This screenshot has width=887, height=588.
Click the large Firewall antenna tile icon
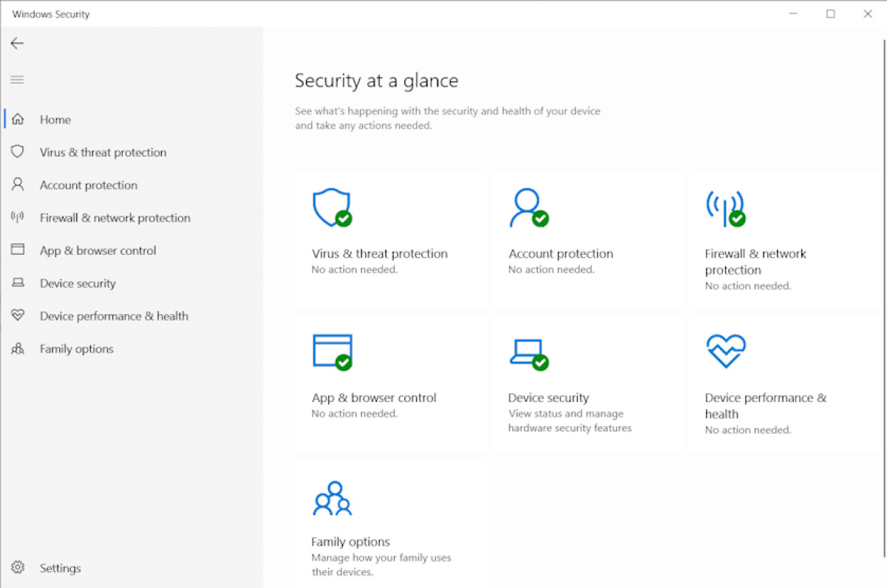pyautogui.click(x=725, y=208)
